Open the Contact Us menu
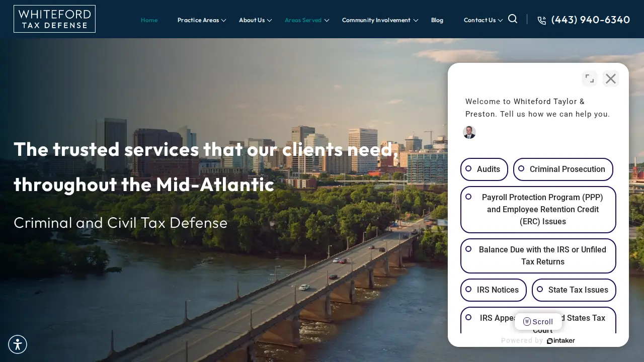This screenshot has height=362, width=644. coord(479,20)
